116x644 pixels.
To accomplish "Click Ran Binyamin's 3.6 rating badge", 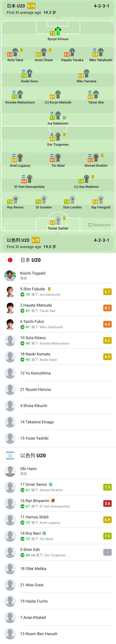I will pyautogui.click(x=107, y=503).
